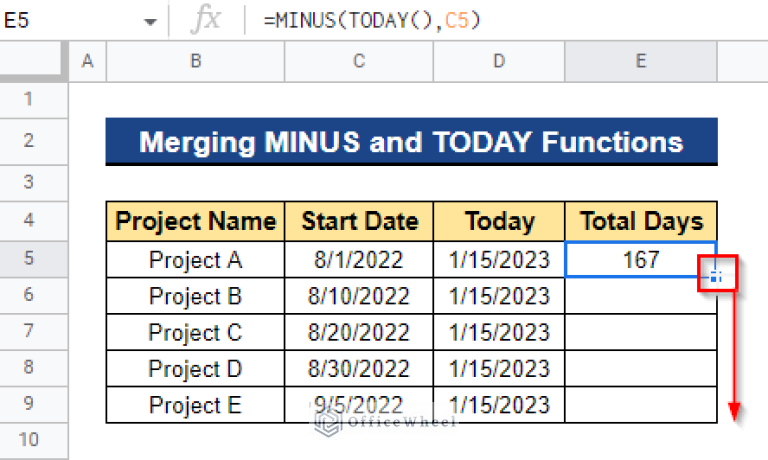Click into the formula bar text
The height and width of the screenshot is (460, 768).
500,21
